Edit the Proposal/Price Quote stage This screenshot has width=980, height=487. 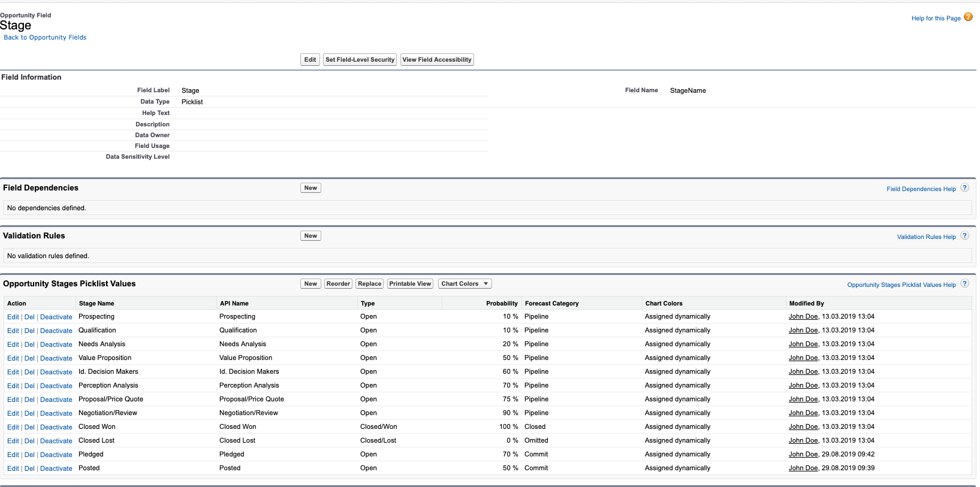tap(13, 400)
